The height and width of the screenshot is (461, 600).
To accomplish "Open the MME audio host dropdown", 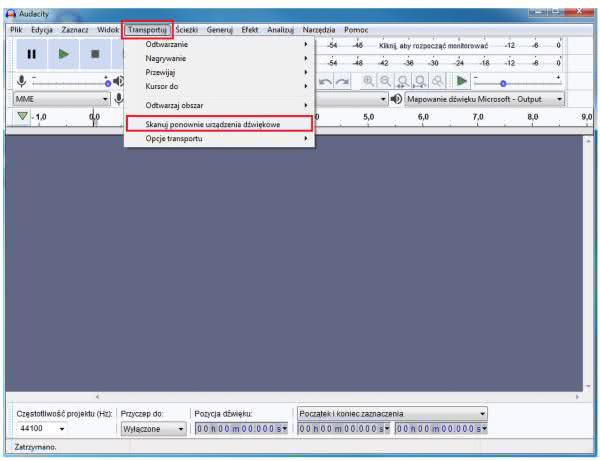I will [x=105, y=99].
